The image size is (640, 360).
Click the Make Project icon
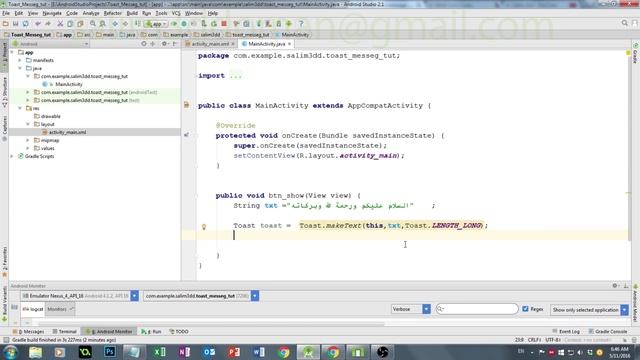coord(138,24)
